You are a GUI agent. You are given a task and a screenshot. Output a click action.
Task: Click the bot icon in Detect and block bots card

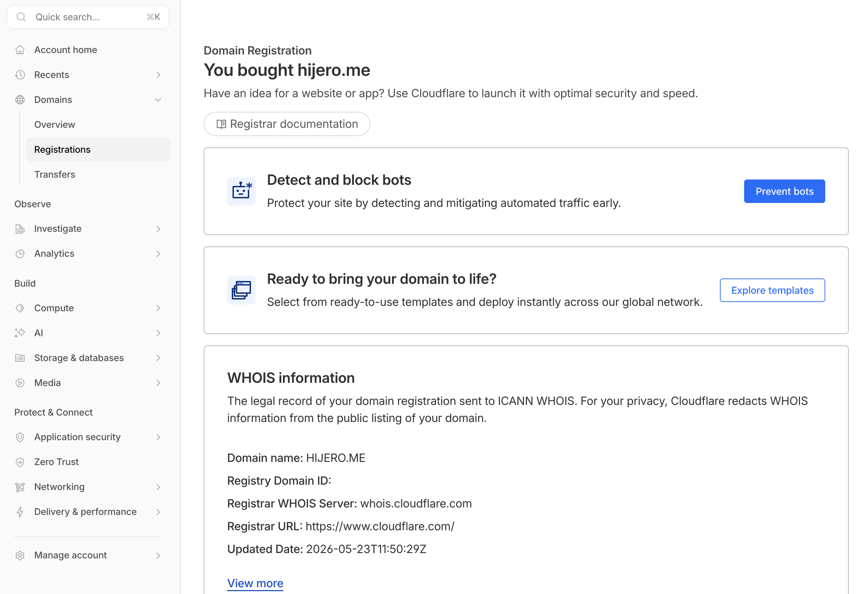[x=241, y=191]
